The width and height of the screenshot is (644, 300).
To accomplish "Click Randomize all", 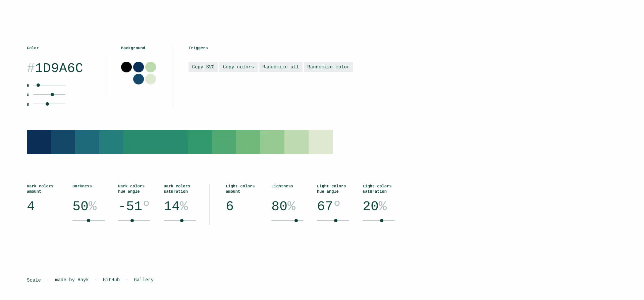I will [281, 67].
